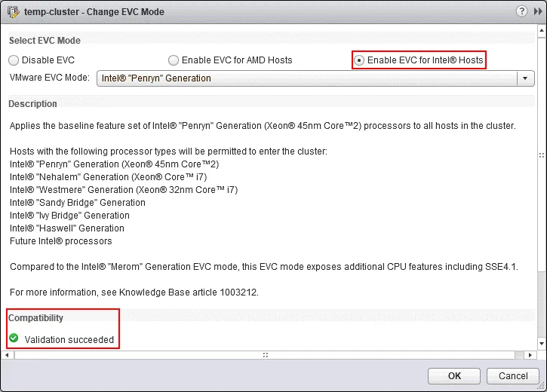Click the vertical scrollbar down arrow
The width and height of the screenshot is (547, 392).
pos(542,345)
